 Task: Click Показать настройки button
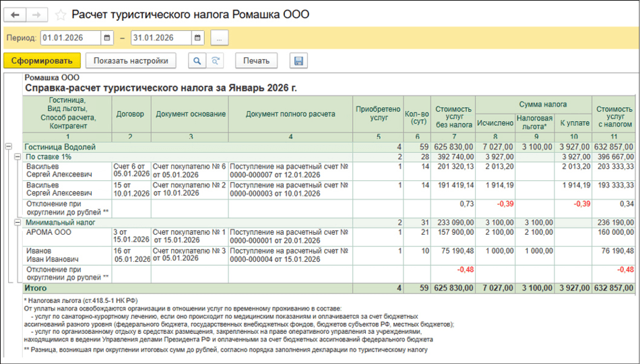[131, 61]
